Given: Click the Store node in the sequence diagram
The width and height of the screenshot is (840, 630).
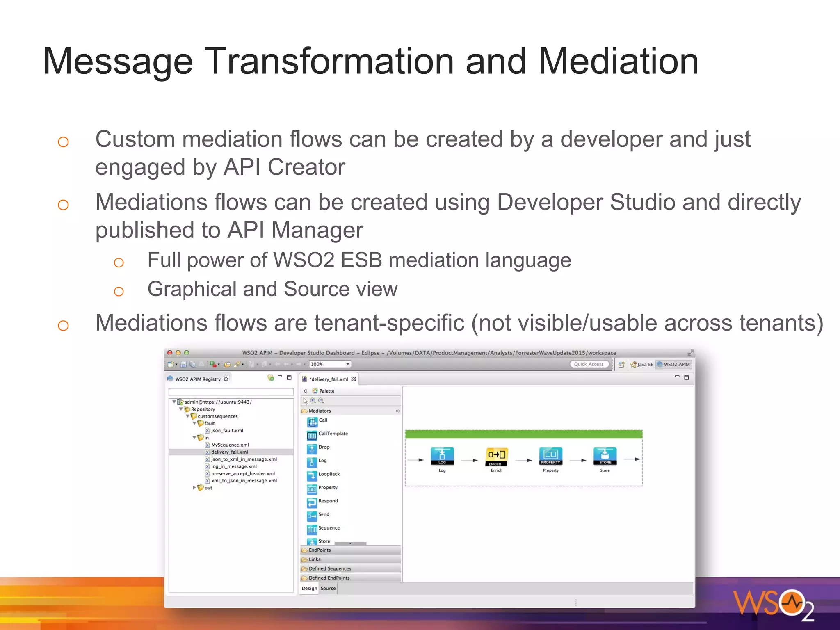Looking at the screenshot, I should coord(605,456).
